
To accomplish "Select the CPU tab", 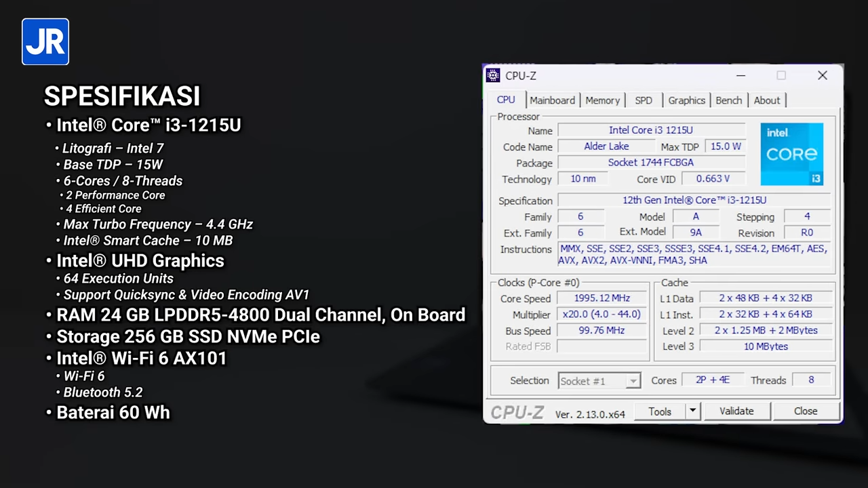I will tap(506, 100).
